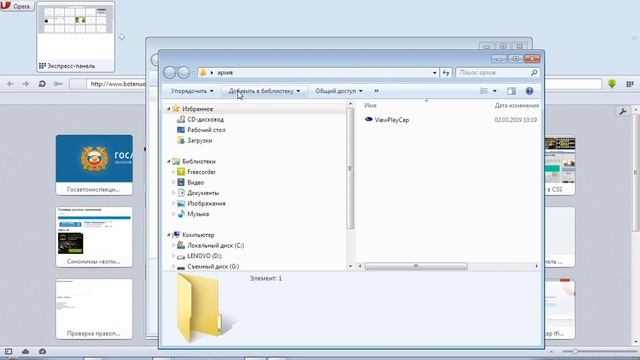Open the Speed Dial grid icon in Opera toolbar
Viewport: 640px width, 360px height.
coord(629,84)
